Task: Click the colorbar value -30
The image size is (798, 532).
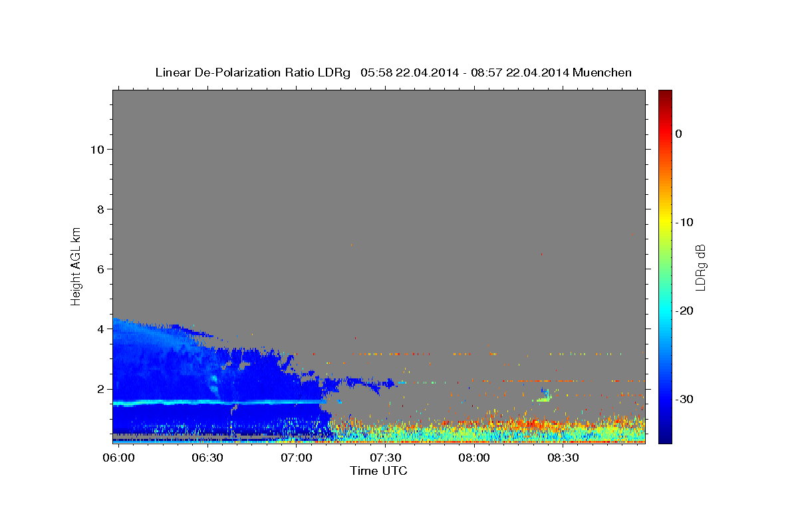Action: pyautogui.click(x=685, y=399)
